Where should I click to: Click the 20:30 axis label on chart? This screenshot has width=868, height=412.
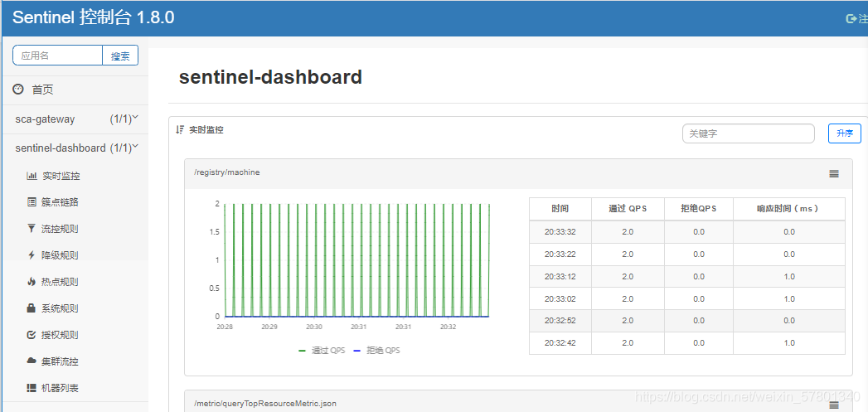pyautogui.click(x=314, y=327)
